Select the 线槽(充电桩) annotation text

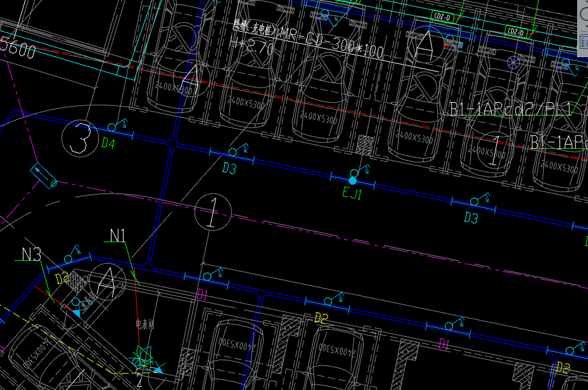tap(255, 28)
